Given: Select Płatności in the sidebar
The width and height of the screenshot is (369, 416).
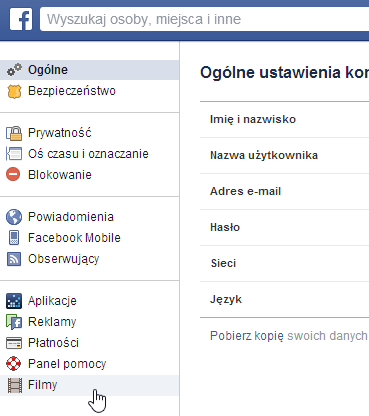Looking at the screenshot, I should [89, 343].
